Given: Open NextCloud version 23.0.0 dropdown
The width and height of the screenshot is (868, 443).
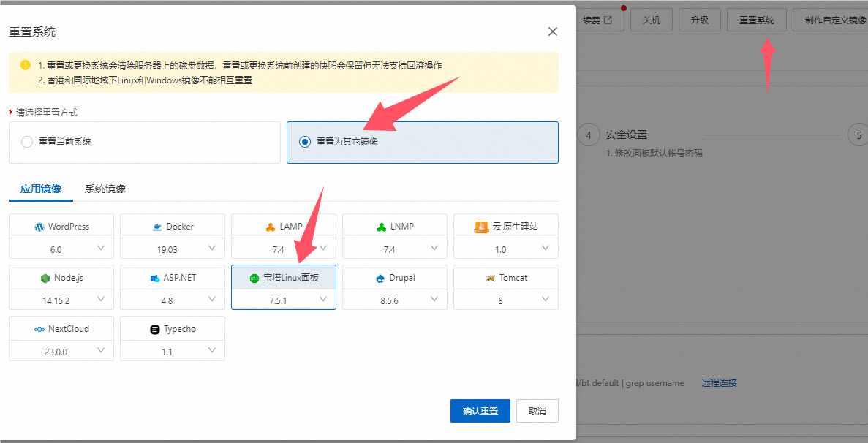Looking at the screenshot, I should coord(61,352).
